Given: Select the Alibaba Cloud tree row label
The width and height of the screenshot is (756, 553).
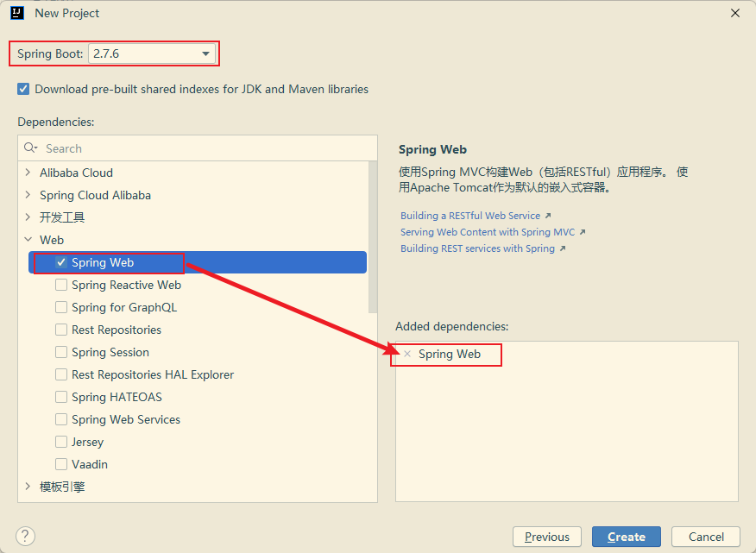Looking at the screenshot, I should (76, 173).
